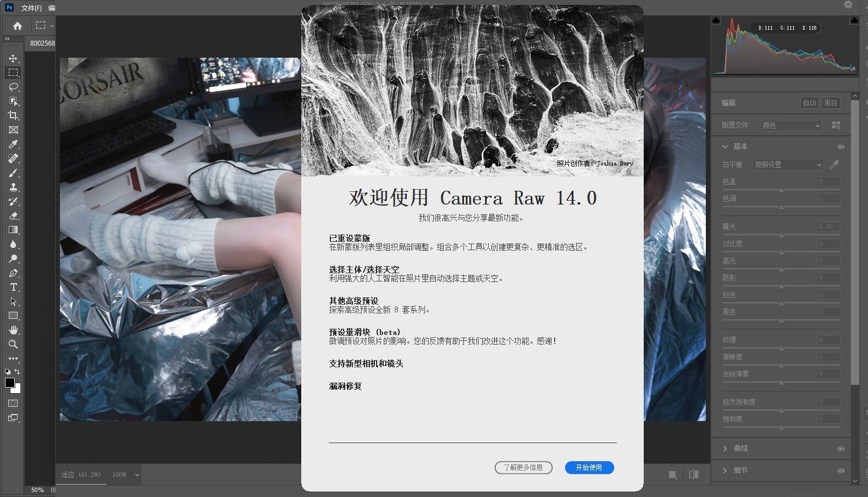Expand the 曲线 section

[x=725, y=449]
